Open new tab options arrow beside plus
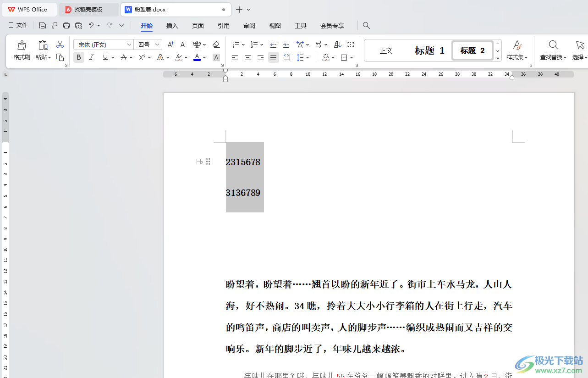This screenshot has width=588, height=378. (x=248, y=9)
